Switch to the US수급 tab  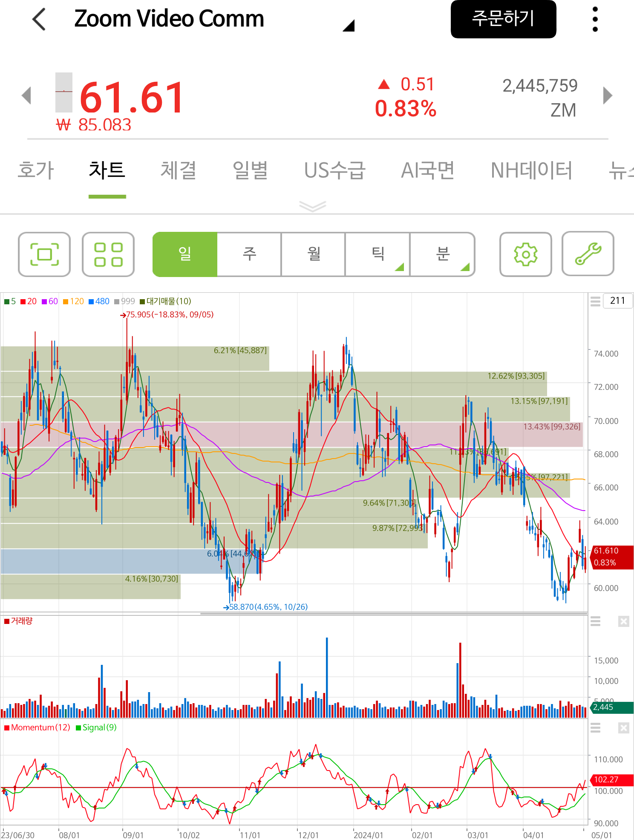click(x=334, y=170)
